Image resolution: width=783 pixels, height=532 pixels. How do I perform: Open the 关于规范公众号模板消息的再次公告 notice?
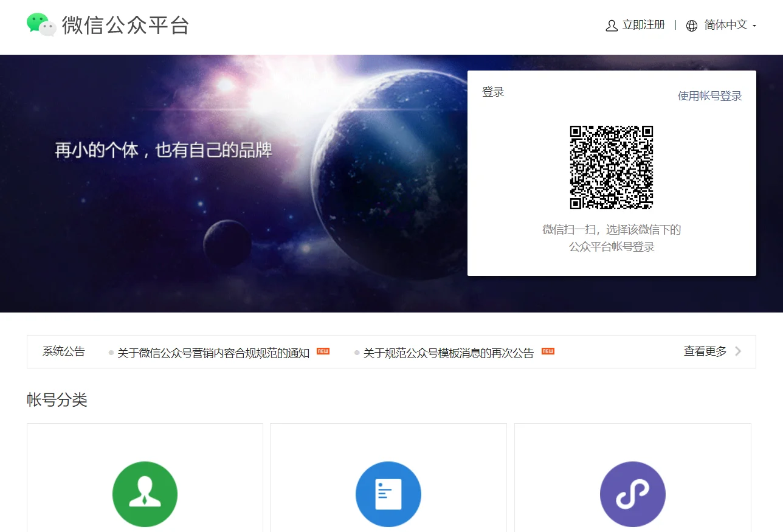tap(447, 351)
